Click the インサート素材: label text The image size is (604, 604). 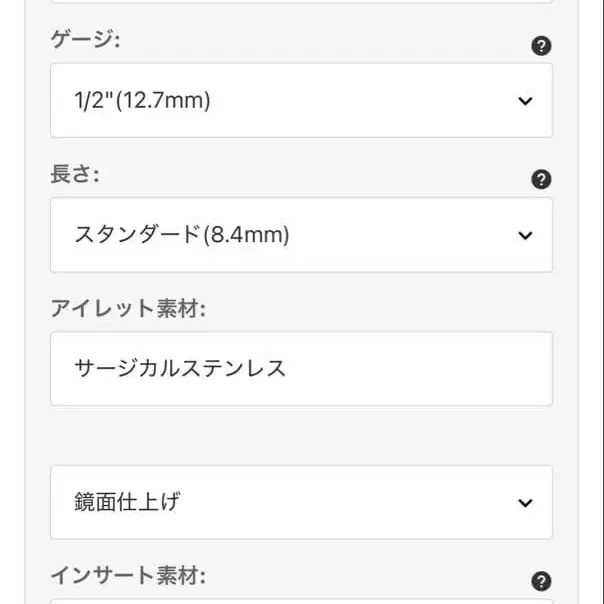click(x=128, y=575)
